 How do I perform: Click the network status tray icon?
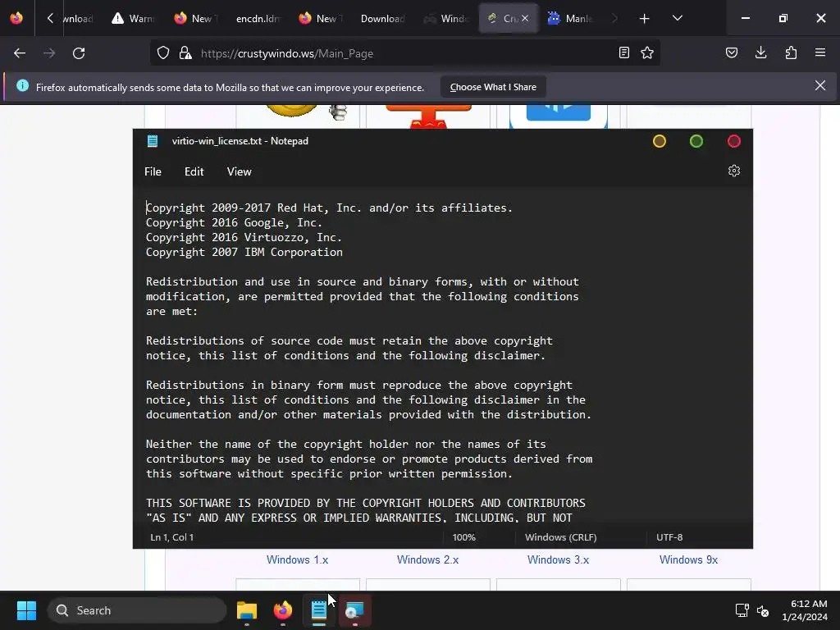click(742, 610)
